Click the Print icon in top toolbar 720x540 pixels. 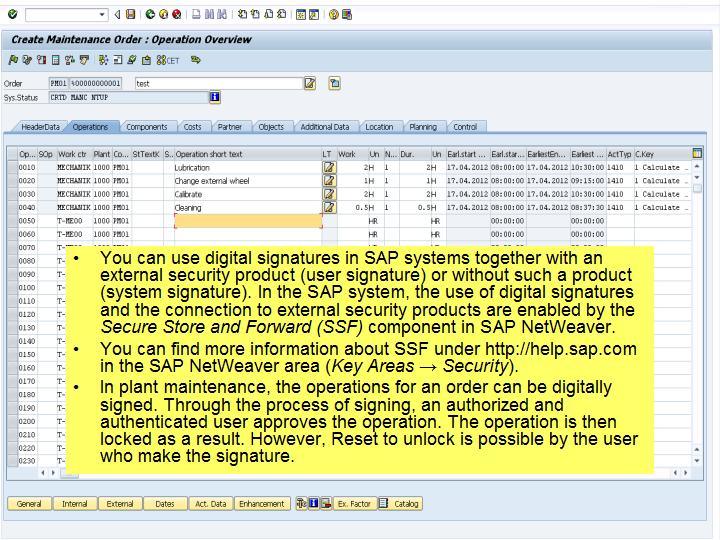pos(196,14)
